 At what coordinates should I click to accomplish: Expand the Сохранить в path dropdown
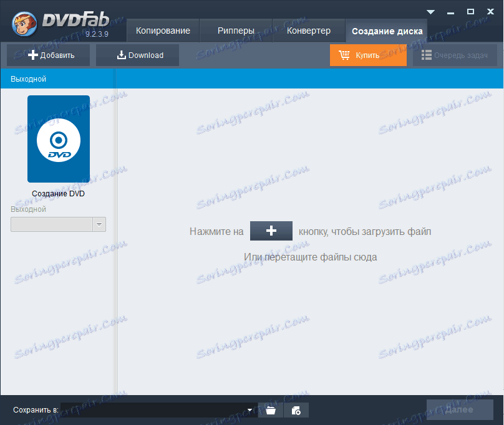[x=250, y=410]
